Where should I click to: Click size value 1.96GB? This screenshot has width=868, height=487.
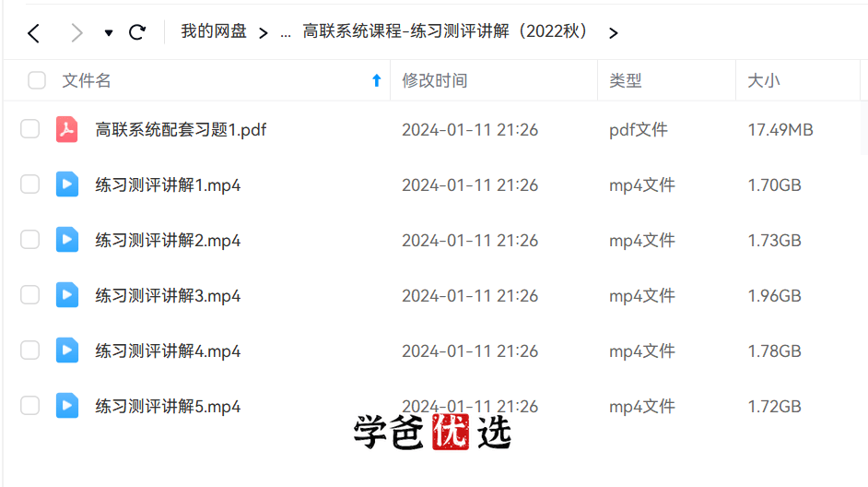774,296
